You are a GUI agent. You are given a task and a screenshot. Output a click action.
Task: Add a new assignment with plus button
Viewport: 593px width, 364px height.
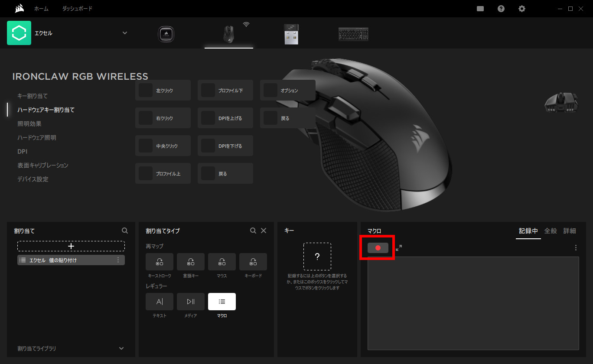tap(71, 246)
